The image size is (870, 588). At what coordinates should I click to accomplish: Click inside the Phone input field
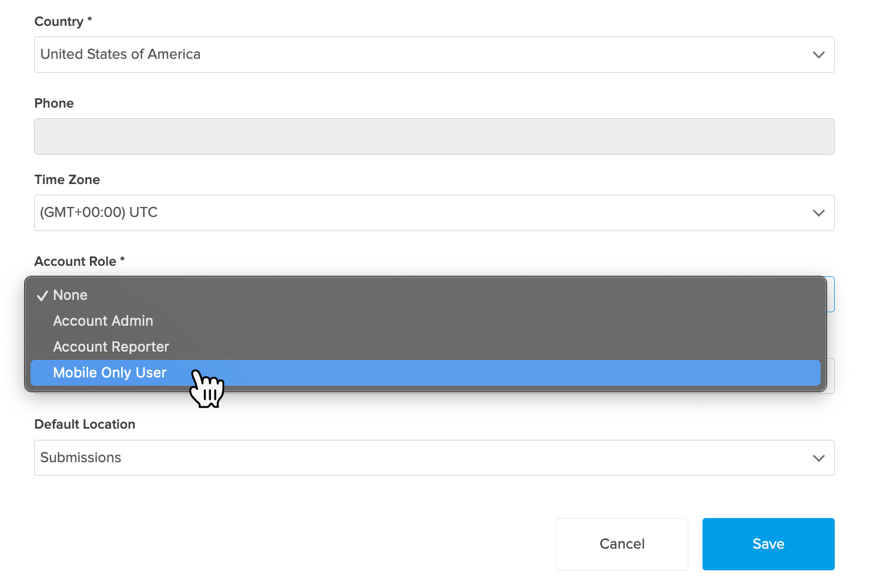click(434, 136)
